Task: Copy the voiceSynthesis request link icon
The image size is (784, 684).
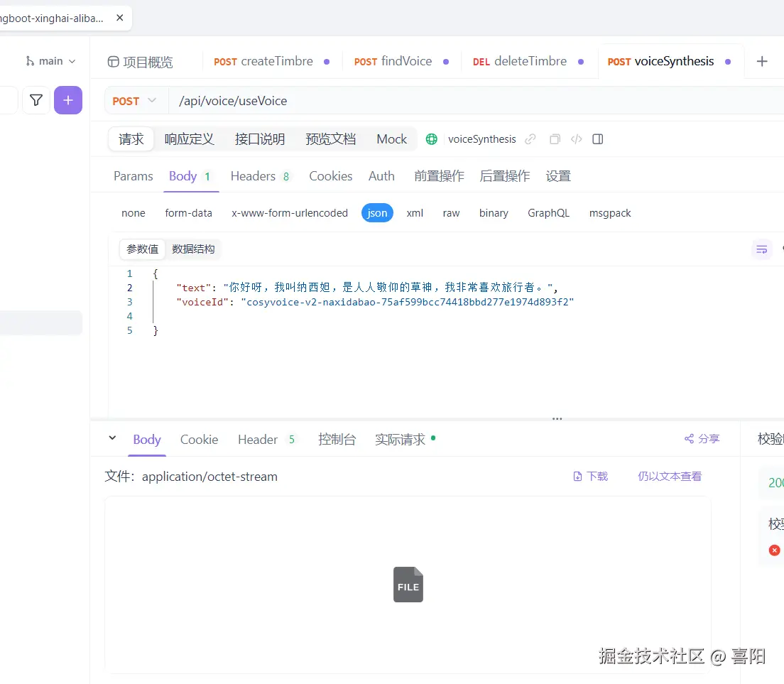Action: [530, 139]
